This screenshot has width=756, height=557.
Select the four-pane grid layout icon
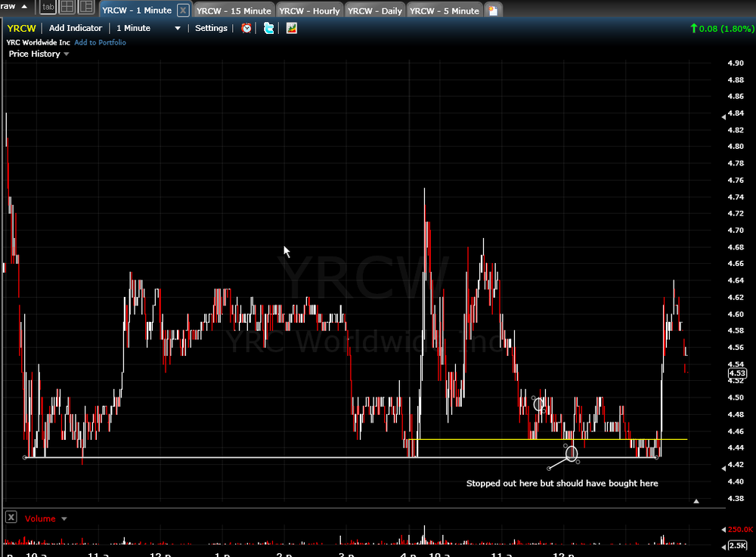tap(67, 7)
